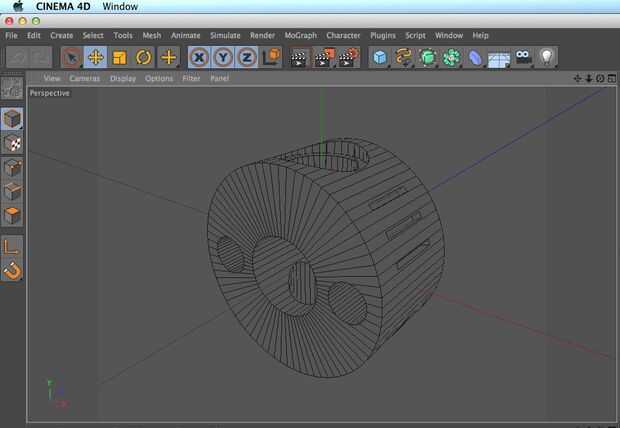This screenshot has width=620, height=428.
Task: Toggle the Z axis lock
Action: (247, 57)
